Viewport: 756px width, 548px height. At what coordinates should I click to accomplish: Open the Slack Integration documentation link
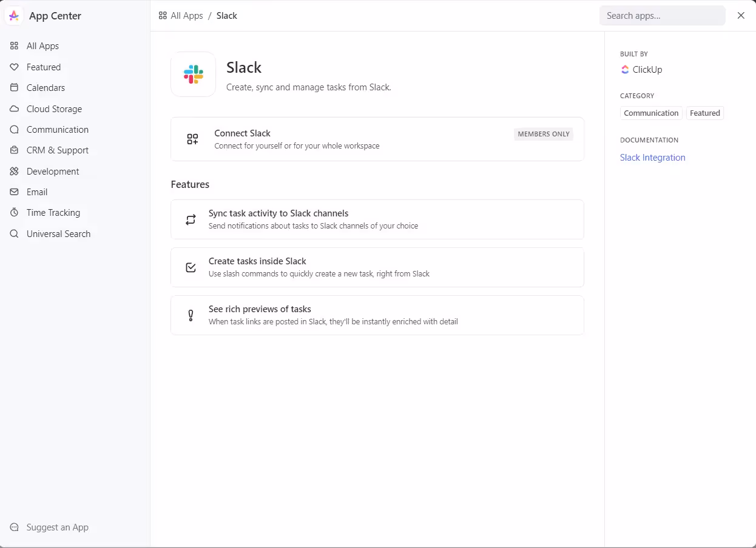(x=652, y=157)
